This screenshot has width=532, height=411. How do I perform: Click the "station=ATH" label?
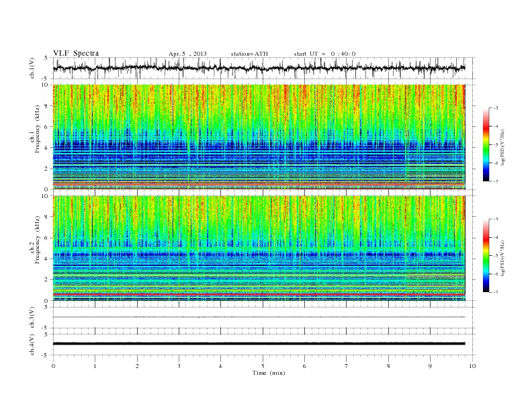[249, 54]
